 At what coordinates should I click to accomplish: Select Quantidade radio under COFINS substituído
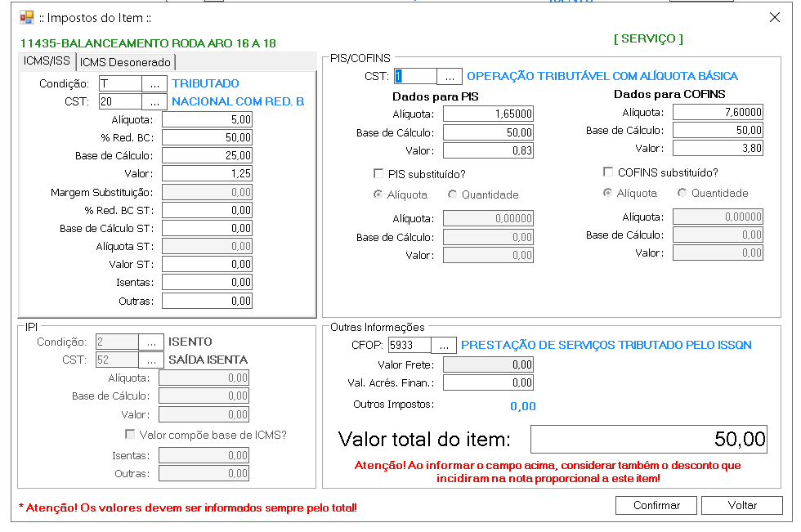click(x=682, y=193)
